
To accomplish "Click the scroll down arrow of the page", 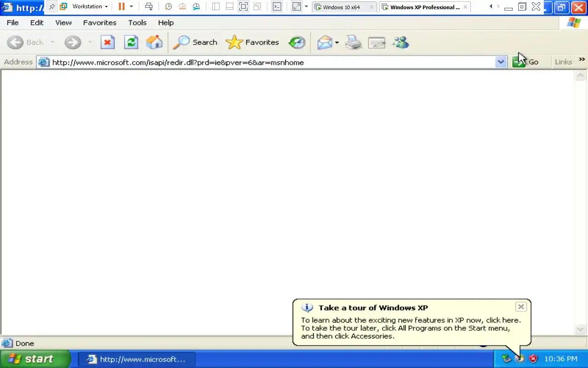I will point(580,329).
